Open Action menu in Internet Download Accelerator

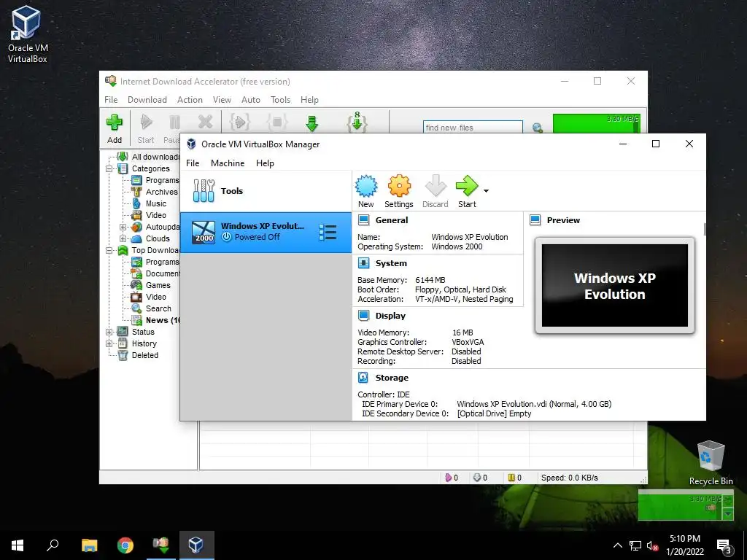click(190, 99)
